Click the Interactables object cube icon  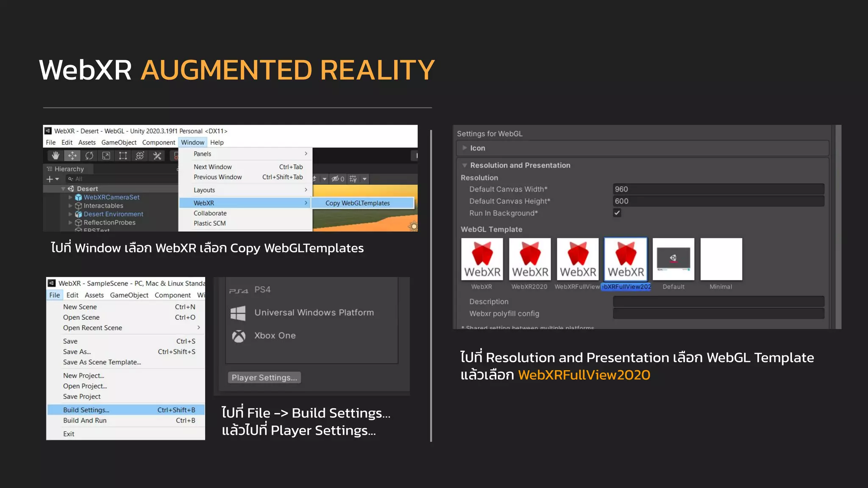click(x=78, y=206)
